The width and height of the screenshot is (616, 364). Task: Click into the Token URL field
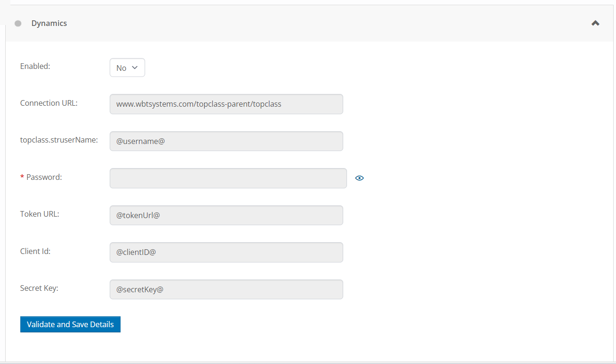226,215
